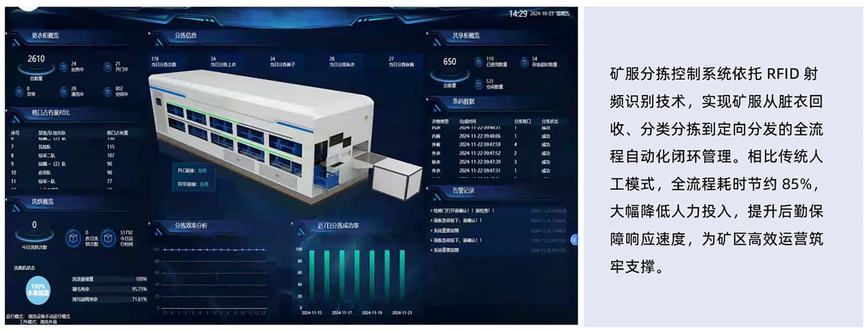
Task: Click the 已使用数量 shared locker icon
Action: tap(478, 61)
